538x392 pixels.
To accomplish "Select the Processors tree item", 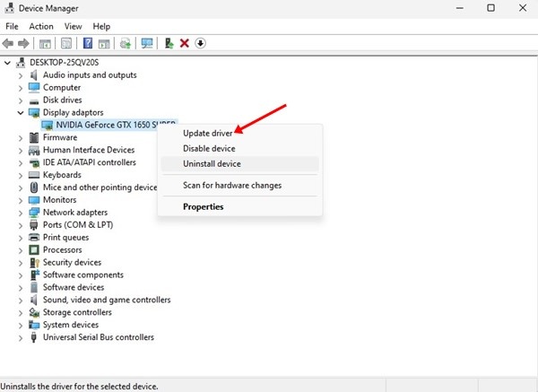I will point(63,250).
